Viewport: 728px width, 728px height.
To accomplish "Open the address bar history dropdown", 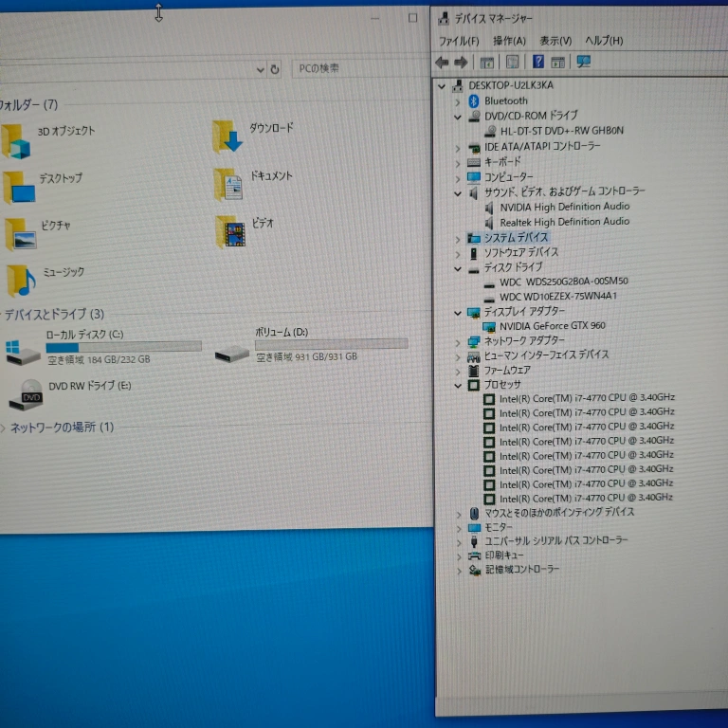I will [x=261, y=69].
